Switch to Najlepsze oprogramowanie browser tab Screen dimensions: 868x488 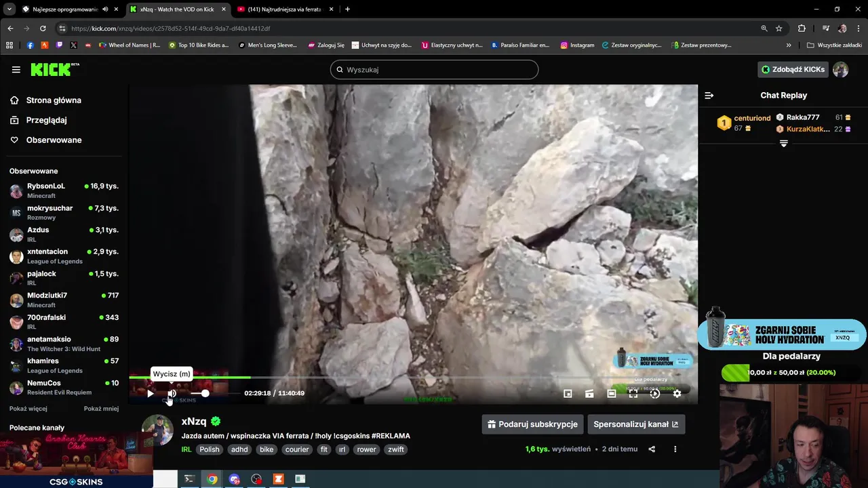coord(65,9)
